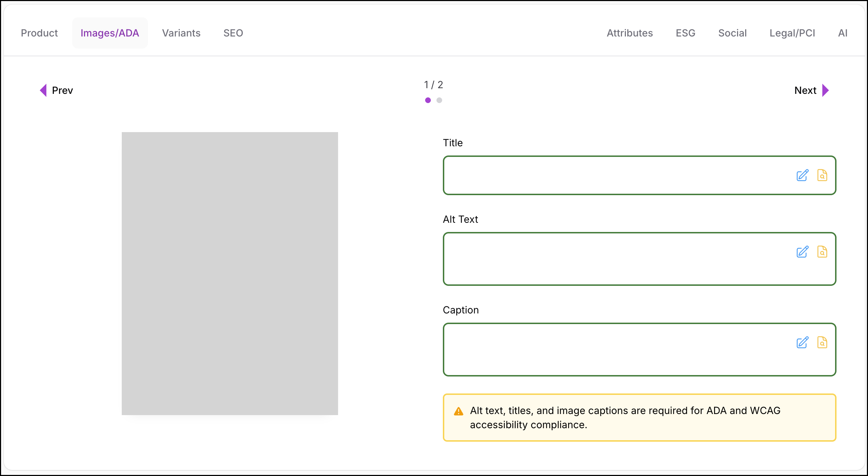Click the Prev button label

tap(62, 90)
